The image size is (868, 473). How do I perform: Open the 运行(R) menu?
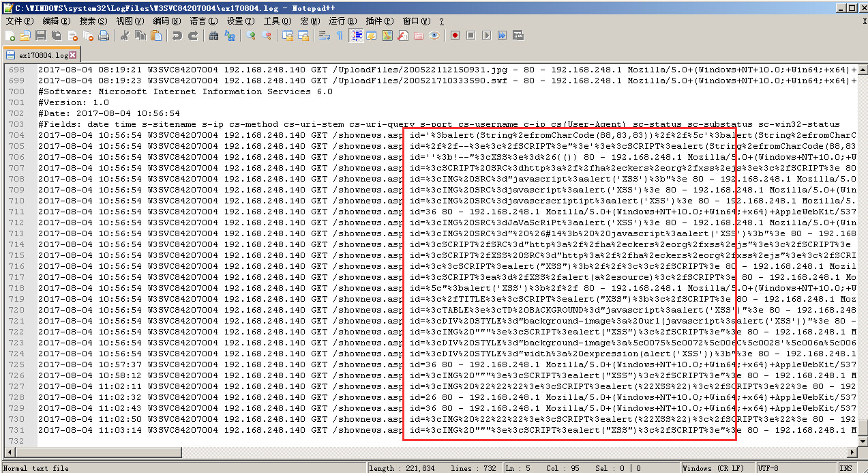coord(344,21)
